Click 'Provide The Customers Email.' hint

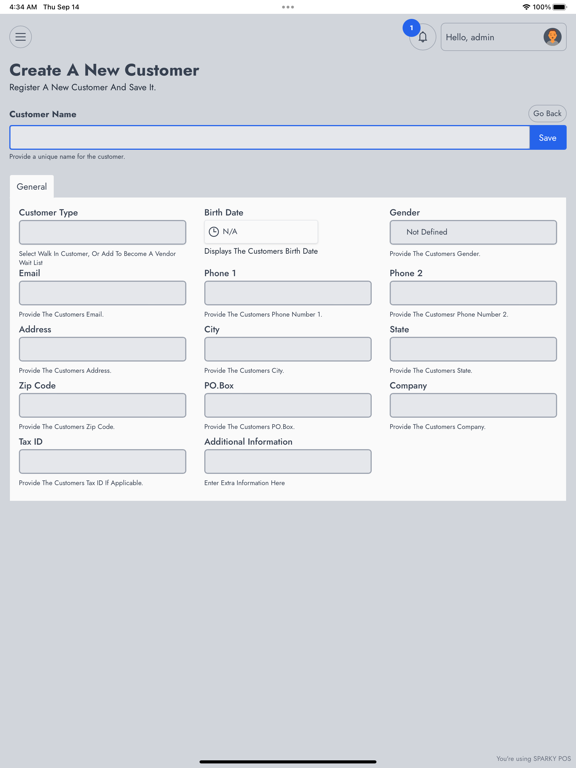[x=61, y=314]
